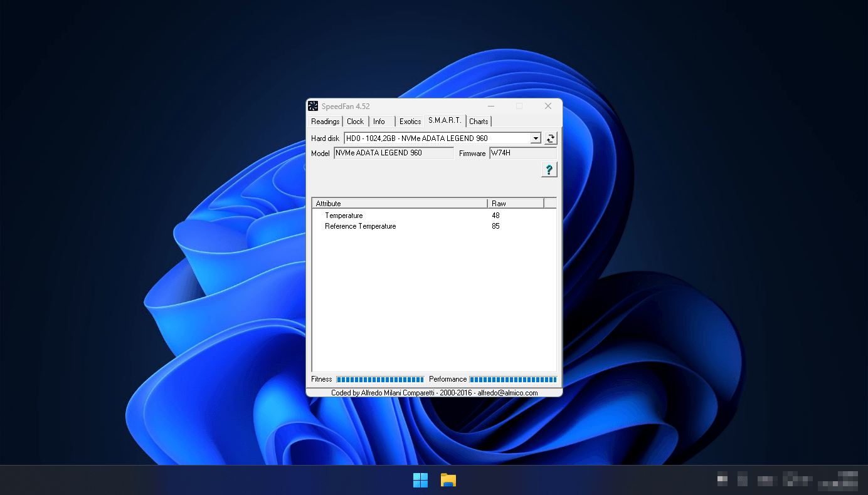Image resolution: width=868 pixels, height=495 pixels.
Task: Select the Exotics tab
Action: click(410, 122)
